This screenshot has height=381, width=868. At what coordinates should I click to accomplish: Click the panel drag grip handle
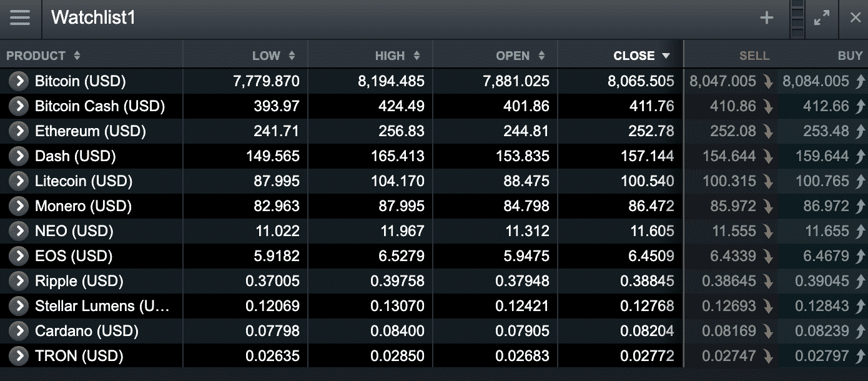(797, 18)
